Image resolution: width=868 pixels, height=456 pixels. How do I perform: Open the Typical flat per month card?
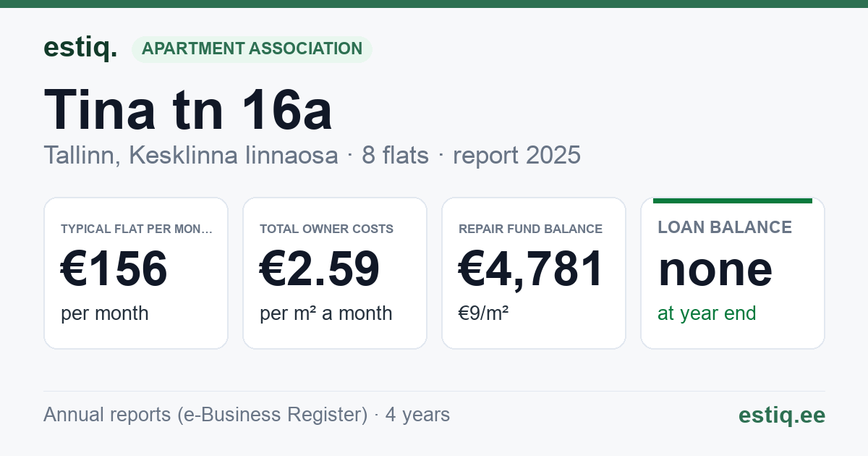[136, 273]
